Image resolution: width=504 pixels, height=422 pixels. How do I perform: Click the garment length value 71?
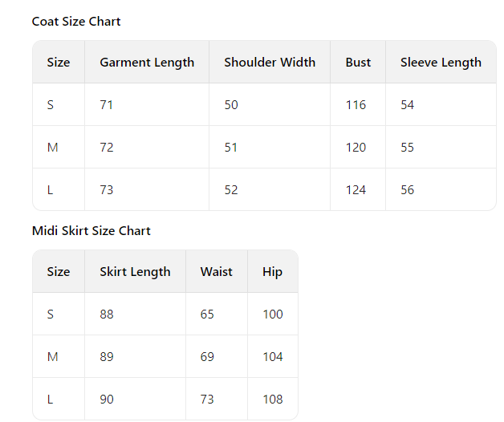107,105
